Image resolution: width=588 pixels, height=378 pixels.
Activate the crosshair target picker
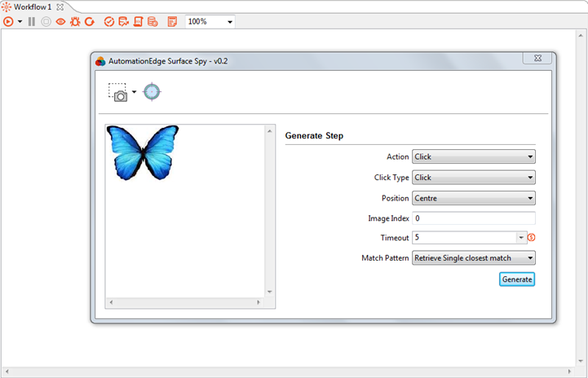pos(152,92)
